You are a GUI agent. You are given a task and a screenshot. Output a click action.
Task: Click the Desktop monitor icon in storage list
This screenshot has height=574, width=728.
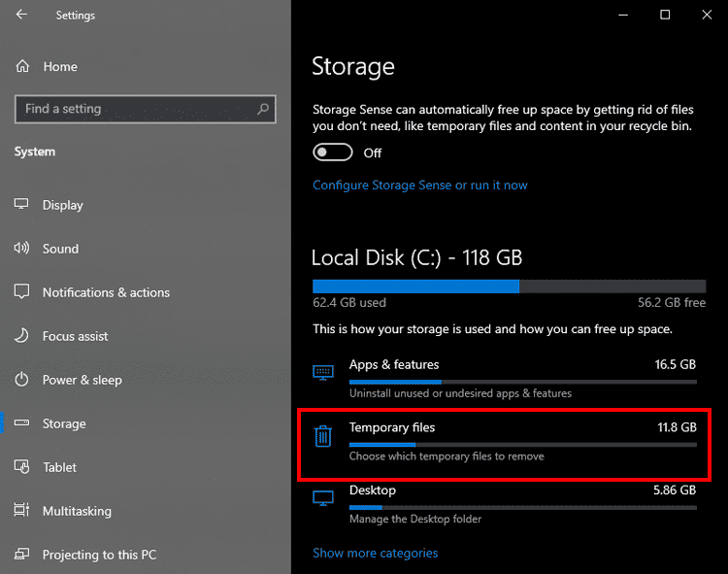pos(323,498)
